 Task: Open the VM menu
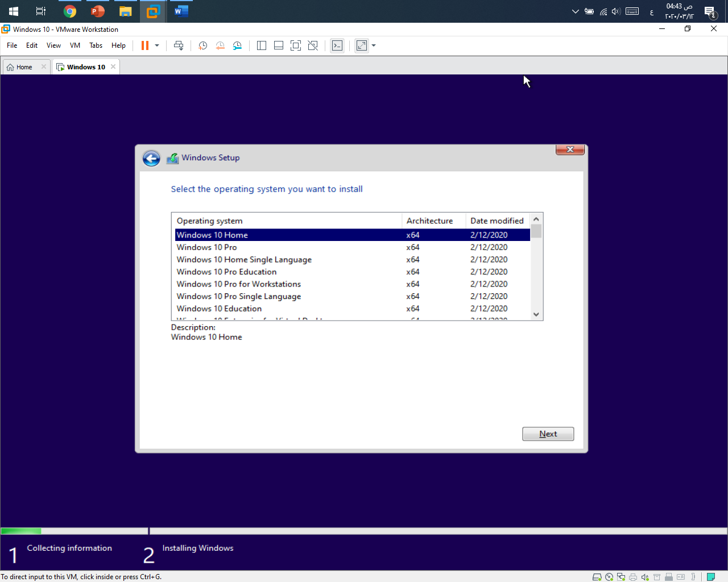click(x=75, y=45)
